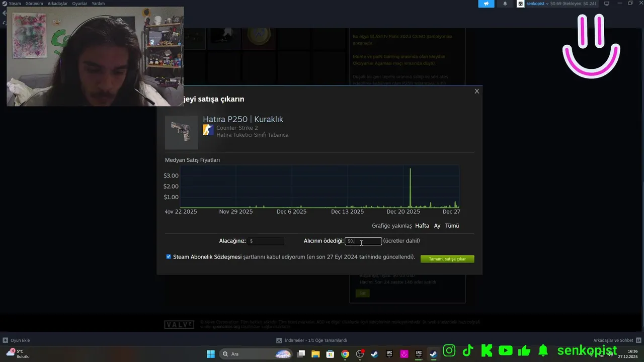Open the Yardım menu
This screenshot has height=362, width=644.
pos(98,4)
